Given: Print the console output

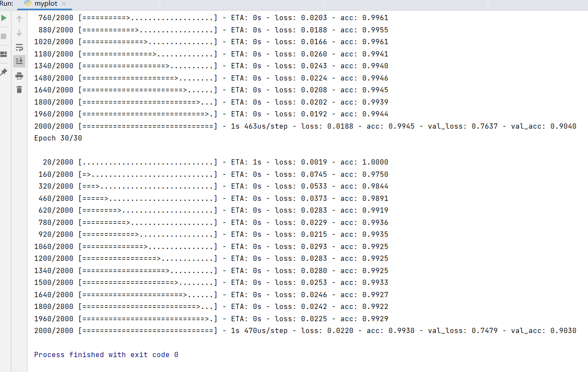Looking at the screenshot, I should [19, 76].
